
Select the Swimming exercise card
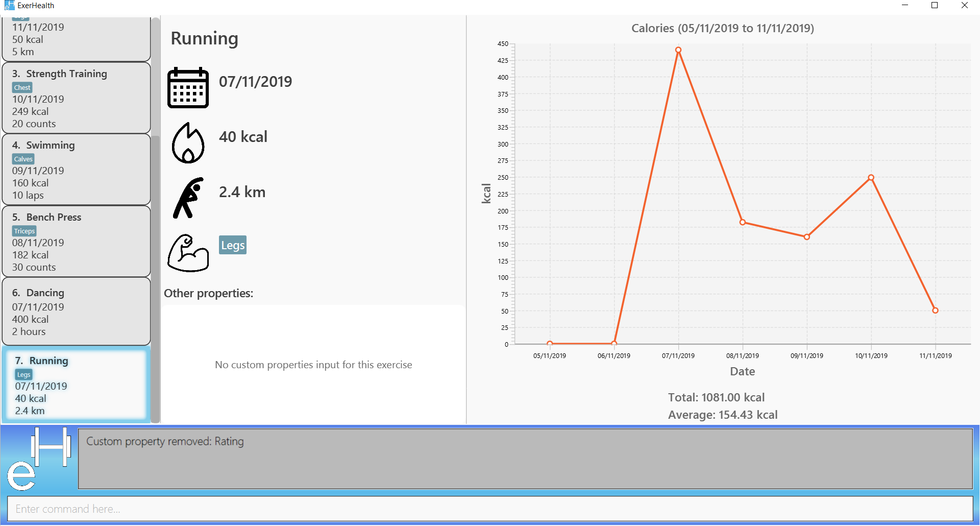[77, 170]
